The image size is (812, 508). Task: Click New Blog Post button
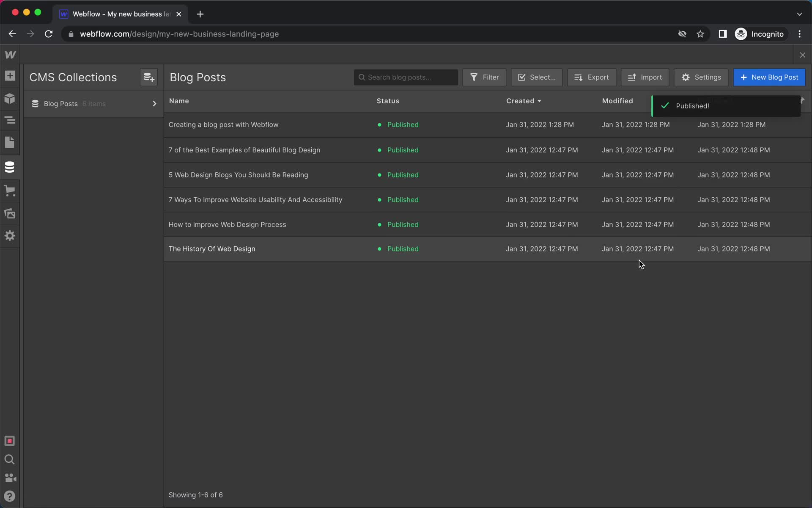[769, 77]
